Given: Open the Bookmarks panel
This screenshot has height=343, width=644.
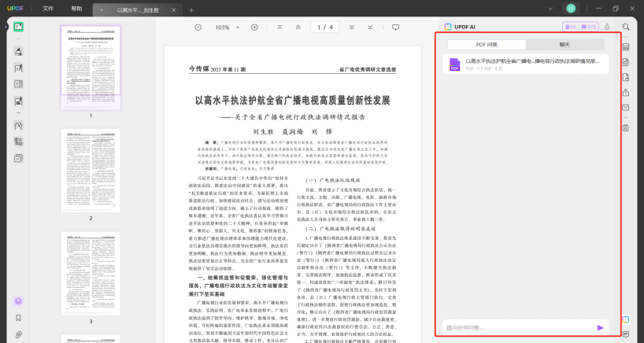Looking at the screenshot, I should pyautogui.click(x=18, y=318).
